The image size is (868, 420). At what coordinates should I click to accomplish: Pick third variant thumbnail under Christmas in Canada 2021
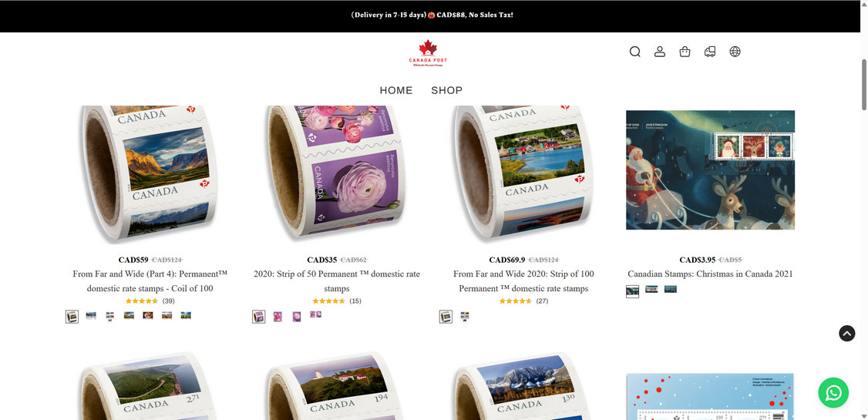click(671, 289)
